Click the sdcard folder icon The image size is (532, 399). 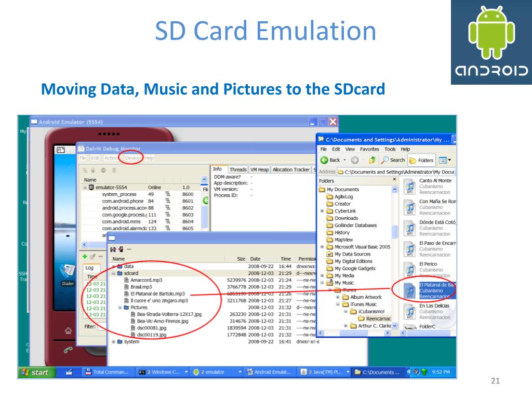tap(119, 273)
